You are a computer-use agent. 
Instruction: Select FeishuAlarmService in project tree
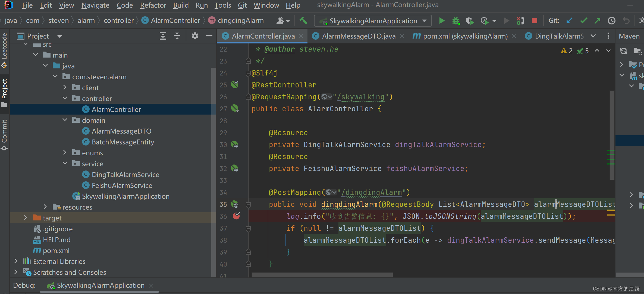(x=122, y=185)
